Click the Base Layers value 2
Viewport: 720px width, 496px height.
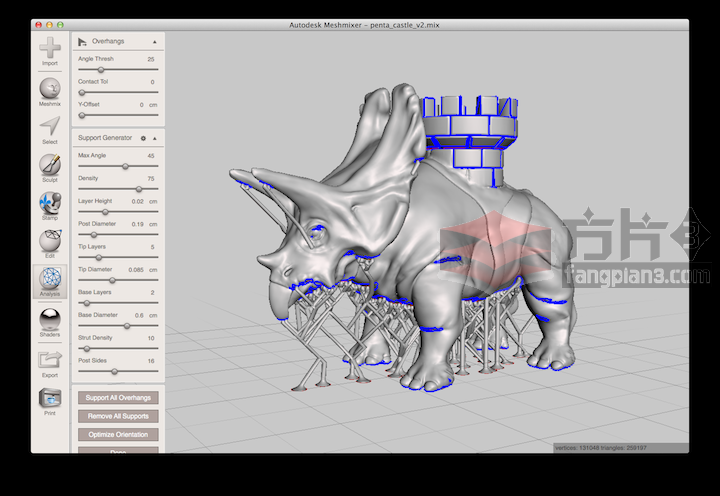(152, 293)
